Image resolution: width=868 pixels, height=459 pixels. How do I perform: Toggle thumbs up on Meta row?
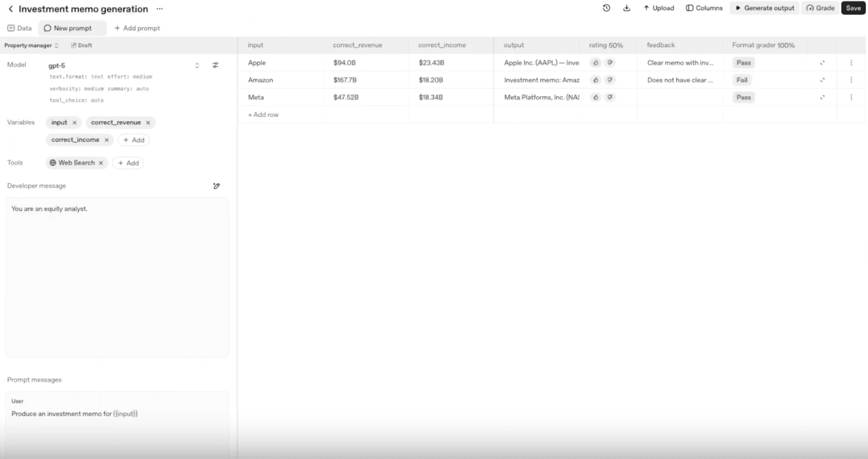596,98
